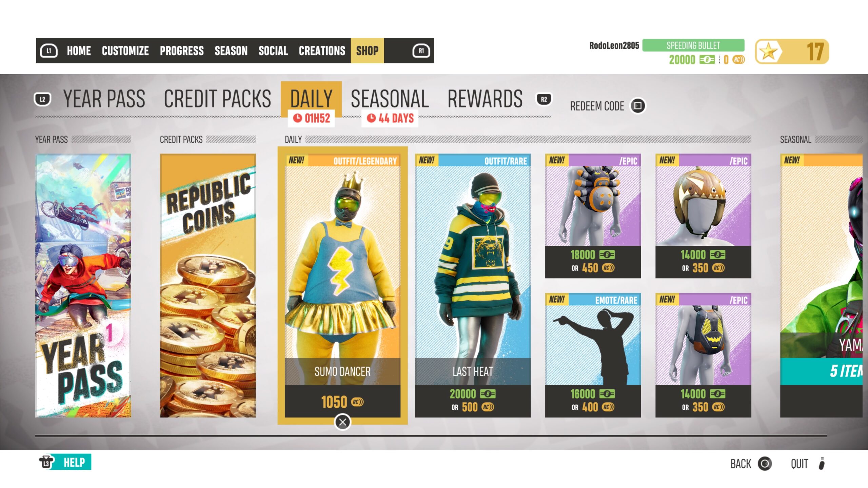The height and width of the screenshot is (488, 868).
Task: Go to the Creations menu item
Action: tap(322, 51)
